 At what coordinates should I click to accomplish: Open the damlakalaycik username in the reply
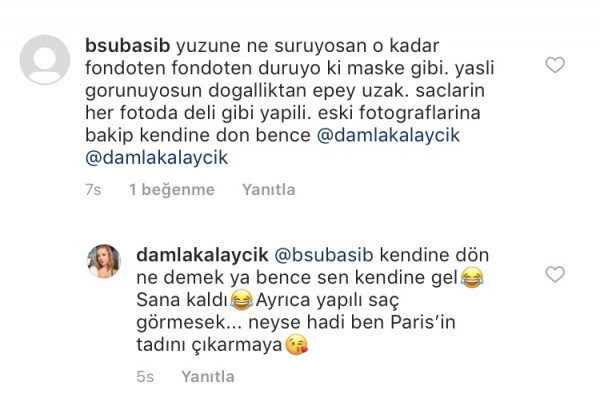(202, 255)
